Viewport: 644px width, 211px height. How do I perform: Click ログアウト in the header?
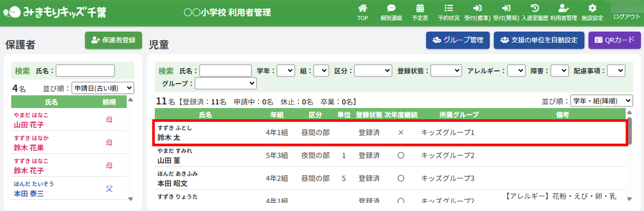[627, 17]
